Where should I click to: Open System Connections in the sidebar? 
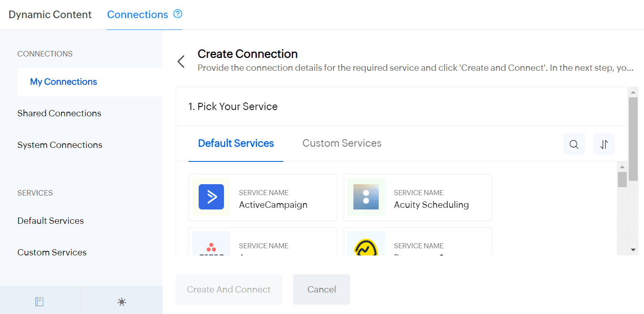pos(60,145)
